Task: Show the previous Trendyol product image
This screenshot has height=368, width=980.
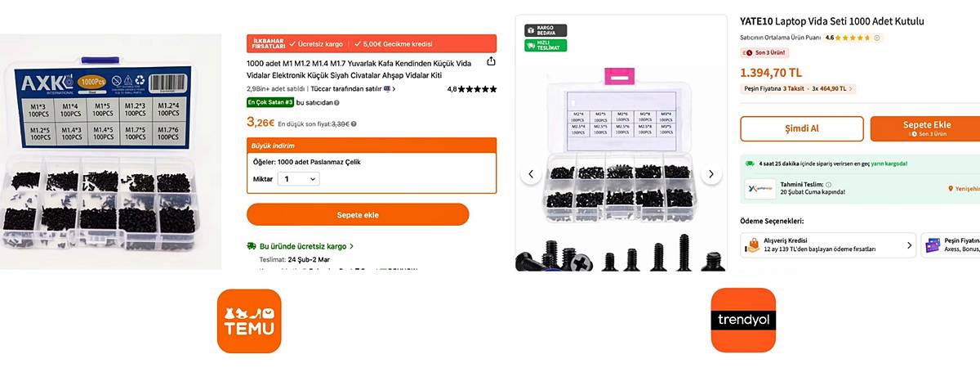Action: (x=531, y=174)
